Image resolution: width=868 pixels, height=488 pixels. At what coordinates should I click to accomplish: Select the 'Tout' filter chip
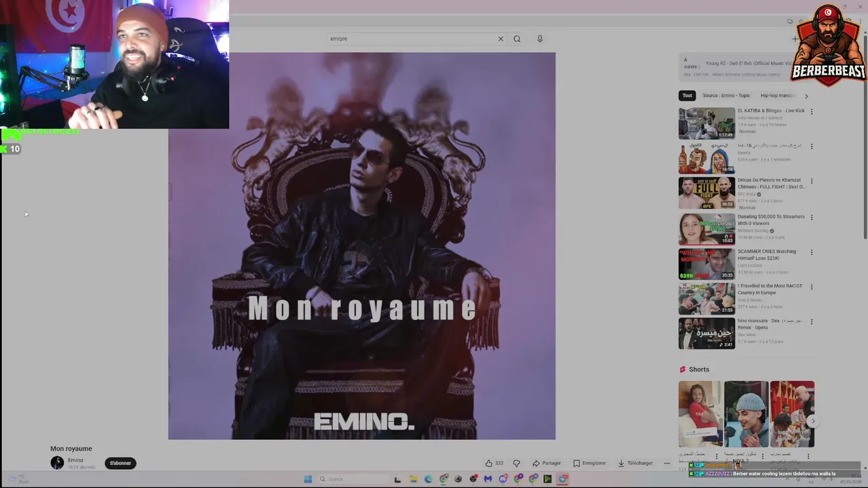pyautogui.click(x=688, y=96)
